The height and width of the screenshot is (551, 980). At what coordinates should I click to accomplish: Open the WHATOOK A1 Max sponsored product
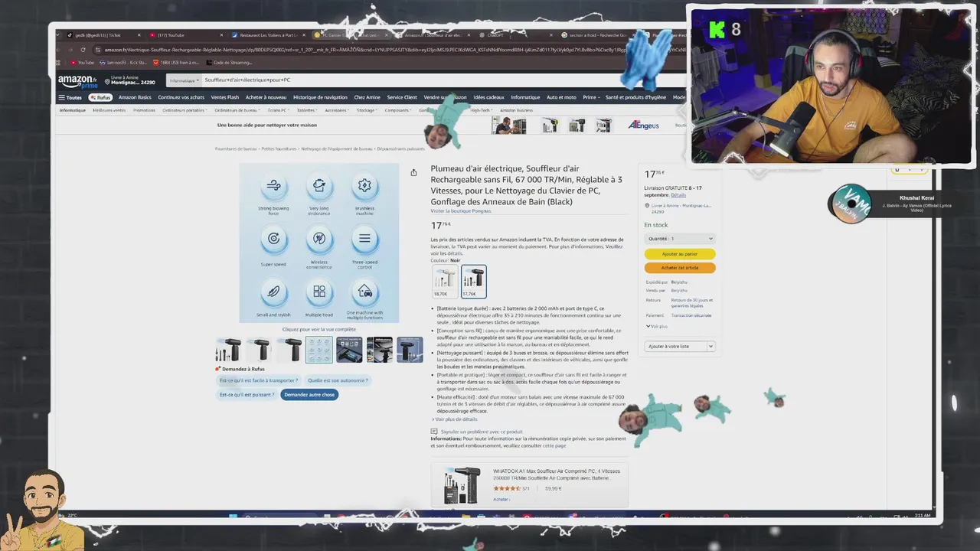click(x=529, y=484)
